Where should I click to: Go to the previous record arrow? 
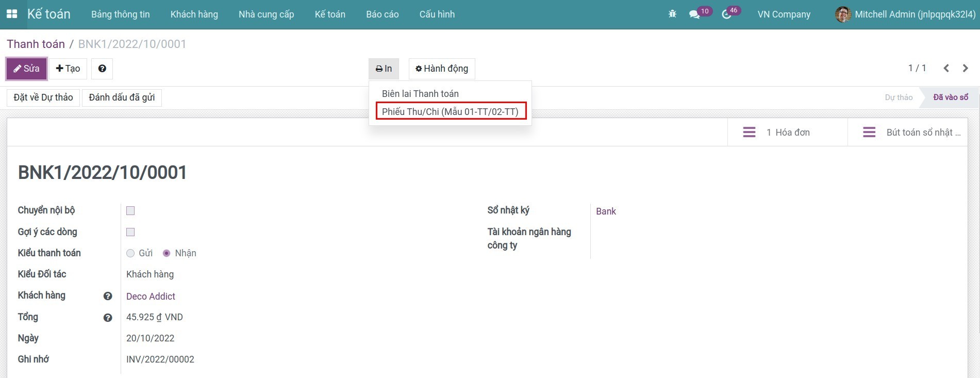pos(946,68)
